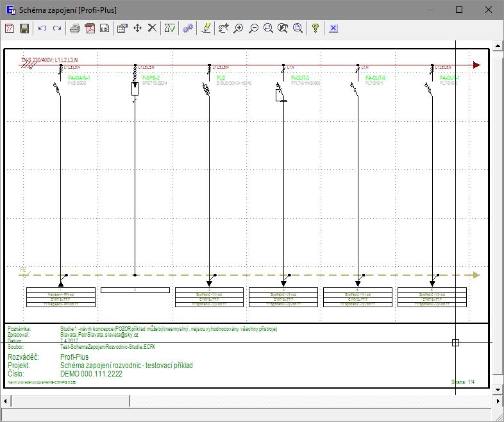Export the schema to PDF

point(90,28)
